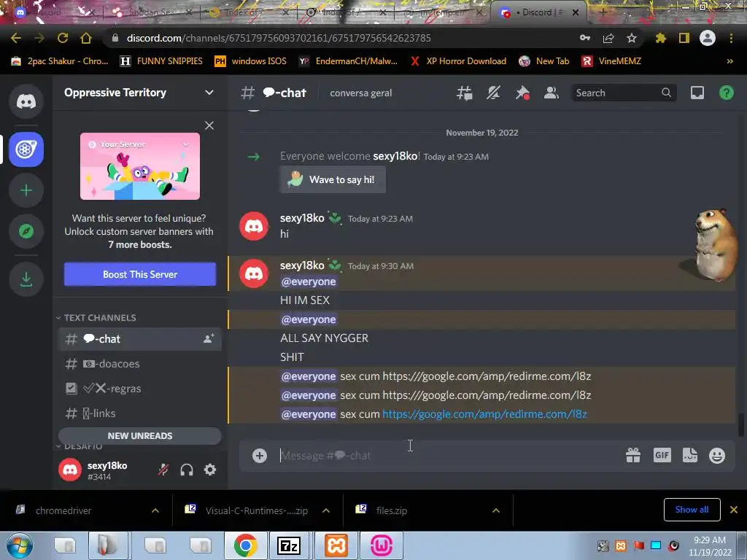747x560 pixels.
Task: Toggle Member List icon
Action: [x=551, y=93]
